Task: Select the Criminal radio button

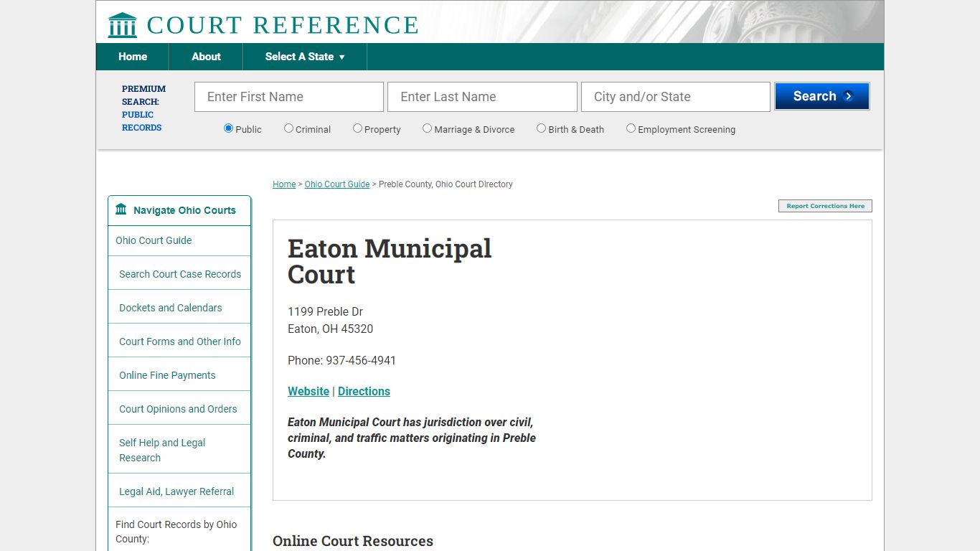Action: point(288,128)
